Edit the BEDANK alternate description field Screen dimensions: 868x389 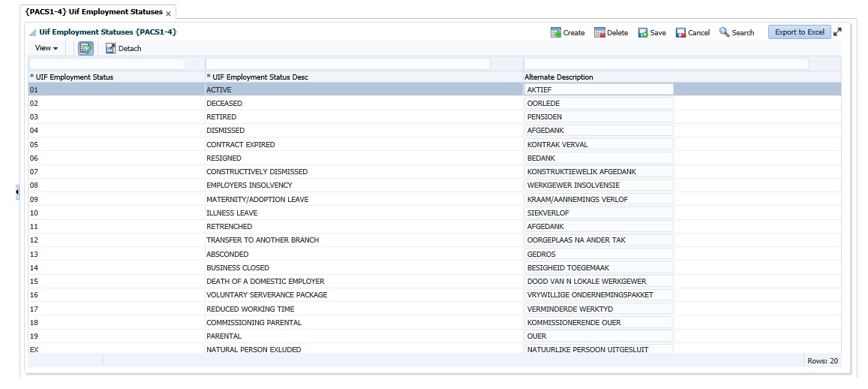point(599,158)
